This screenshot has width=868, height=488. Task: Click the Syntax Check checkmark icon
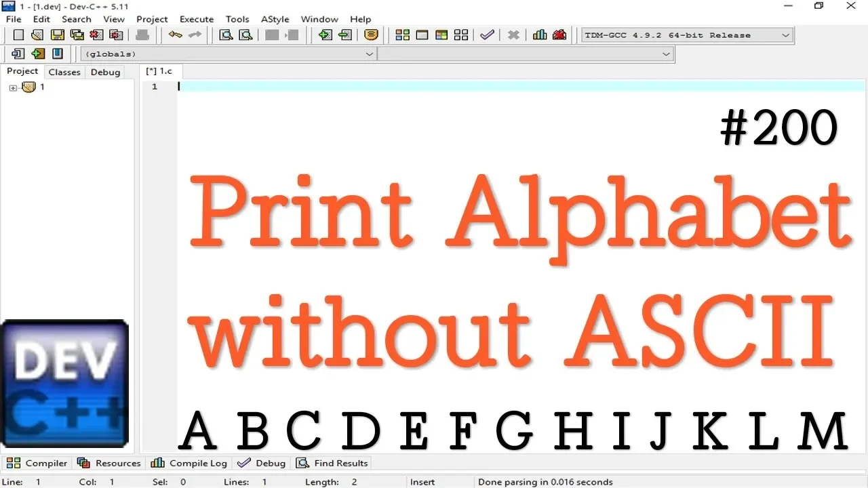(x=487, y=35)
